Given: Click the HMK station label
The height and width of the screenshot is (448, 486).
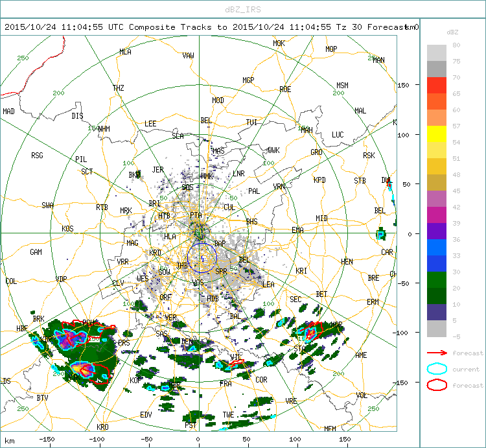Looking at the screenshot, I should [207, 176].
